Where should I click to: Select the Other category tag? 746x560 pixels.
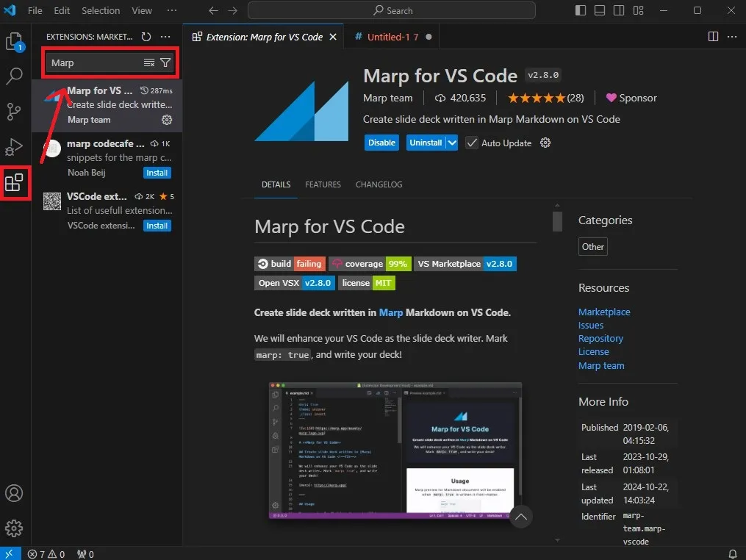[593, 246]
